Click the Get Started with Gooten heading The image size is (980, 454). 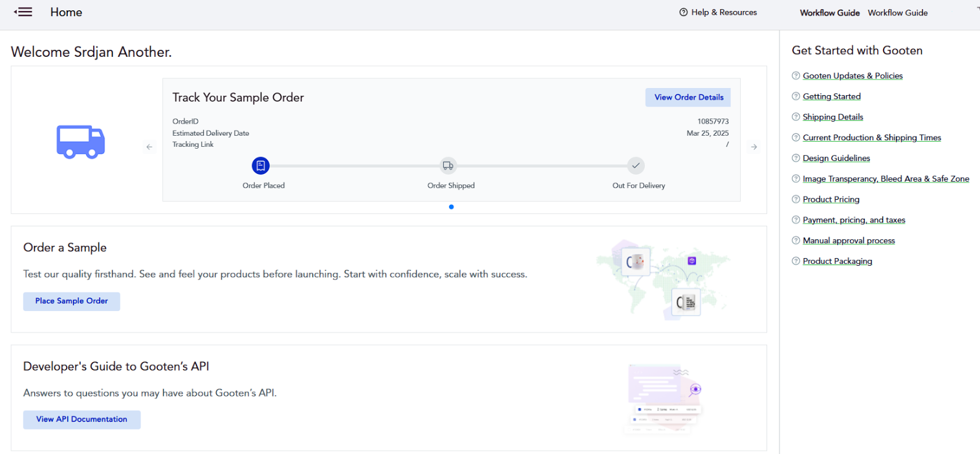(x=857, y=50)
